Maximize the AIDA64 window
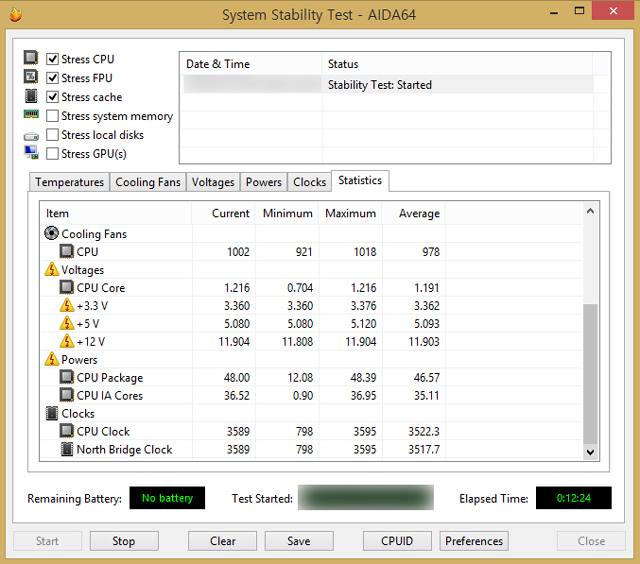640x564 pixels. [x=579, y=11]
